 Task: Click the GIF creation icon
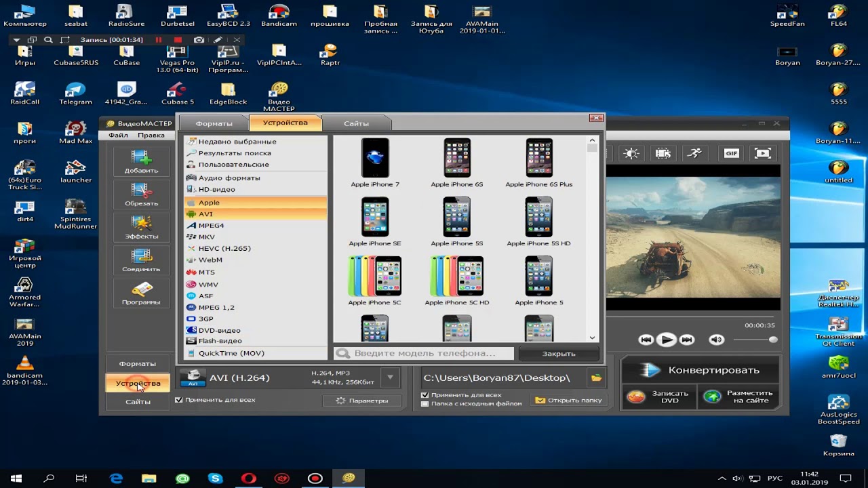731,153
